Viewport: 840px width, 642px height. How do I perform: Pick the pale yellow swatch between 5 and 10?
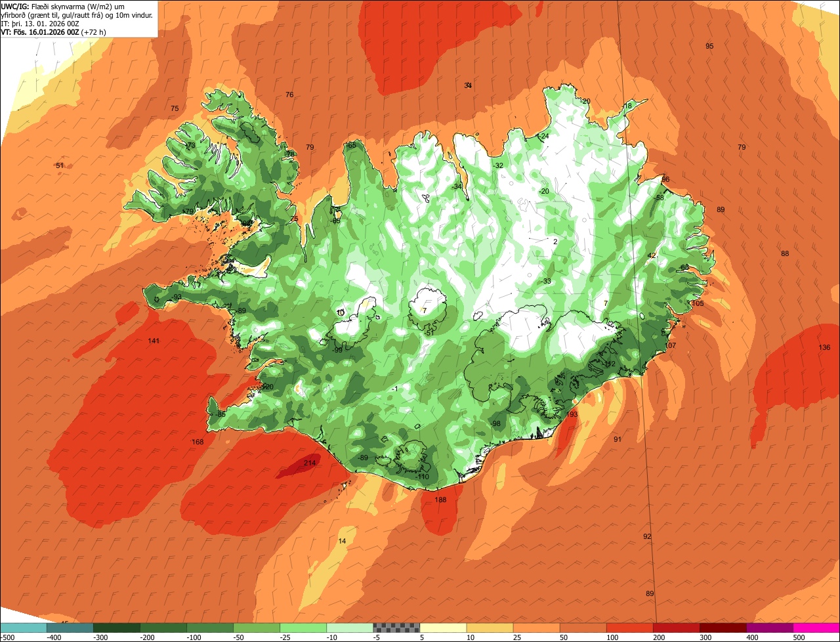(x=443, y=628)
